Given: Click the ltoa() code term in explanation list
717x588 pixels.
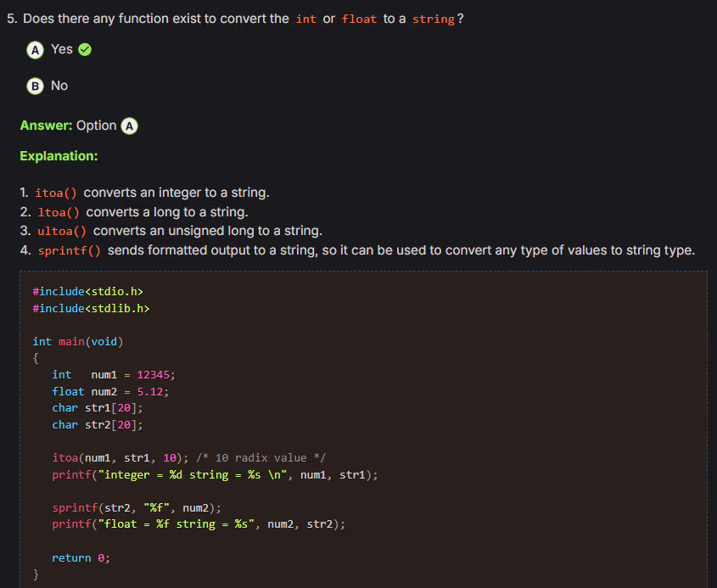Looking at the screenshot, I should pyautogui.click(x=59, y=212).
